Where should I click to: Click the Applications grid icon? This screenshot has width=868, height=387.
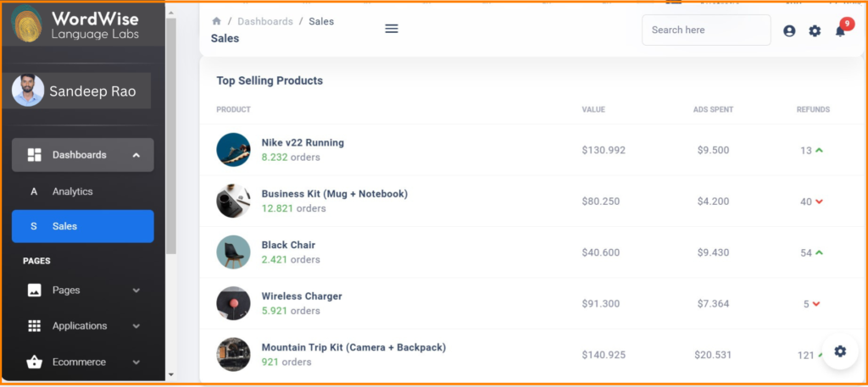tap(35, 326)
